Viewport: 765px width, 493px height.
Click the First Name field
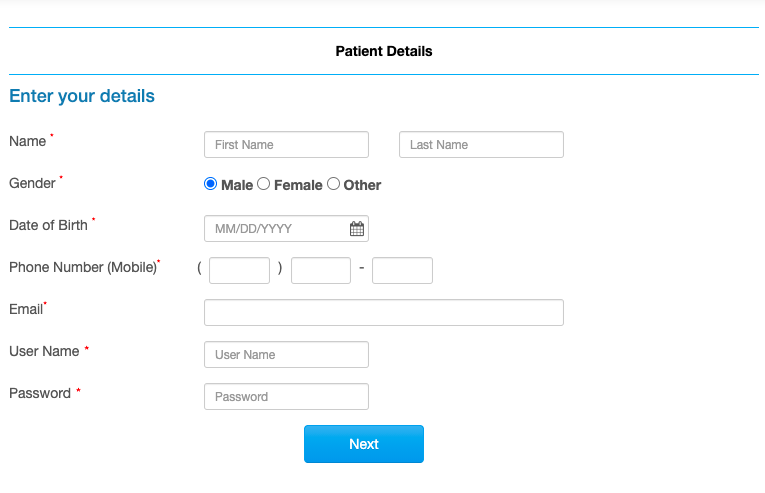[286, 144]
